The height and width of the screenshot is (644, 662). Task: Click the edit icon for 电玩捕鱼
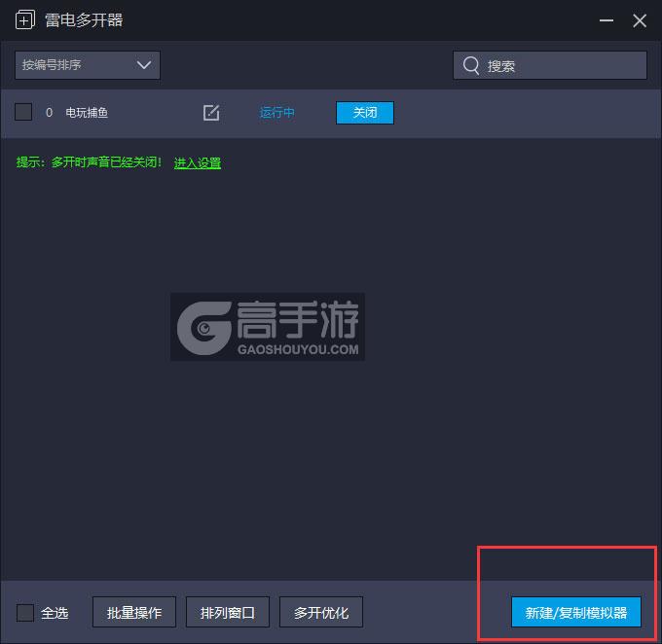[211, 113]
